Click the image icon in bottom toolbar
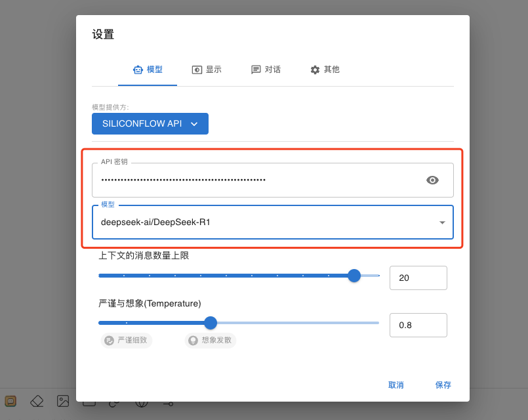The image size is (528, 420). pos(63,401)
